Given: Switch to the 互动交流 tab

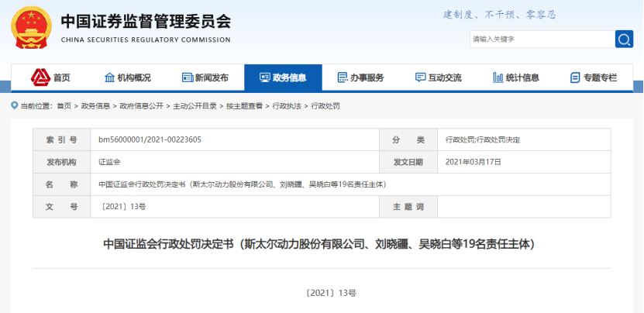Looking at the screenshot, I should 438,77.
